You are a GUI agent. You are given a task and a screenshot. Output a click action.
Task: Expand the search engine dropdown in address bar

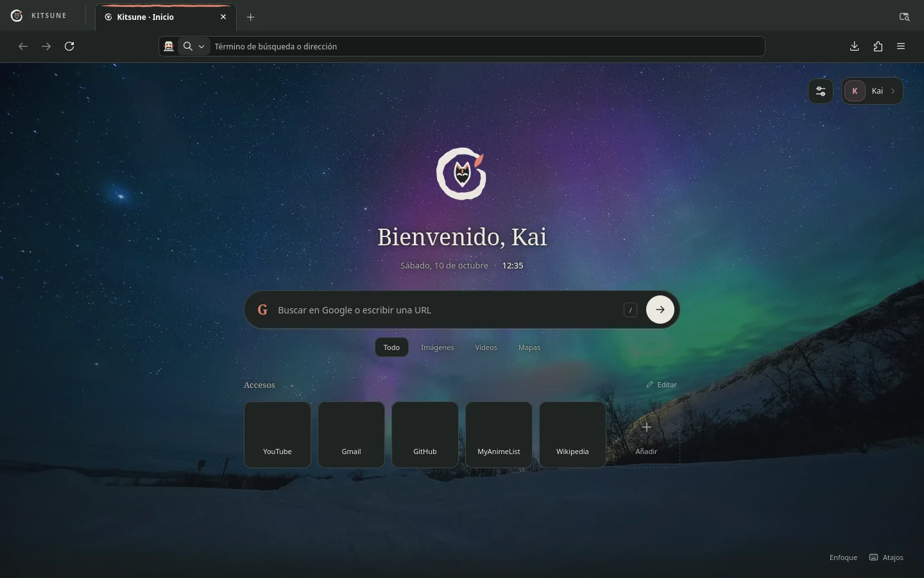point(194,46)
